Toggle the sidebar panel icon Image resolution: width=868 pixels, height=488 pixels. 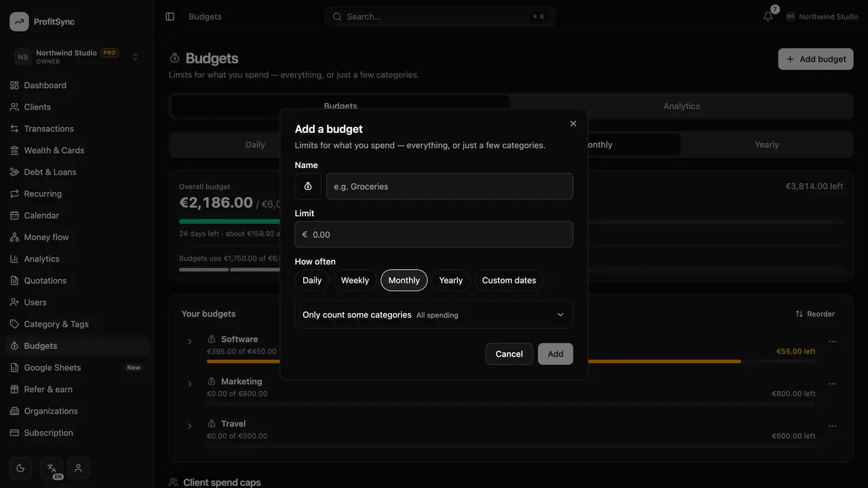pyautogui.click(x=170, y=16)
